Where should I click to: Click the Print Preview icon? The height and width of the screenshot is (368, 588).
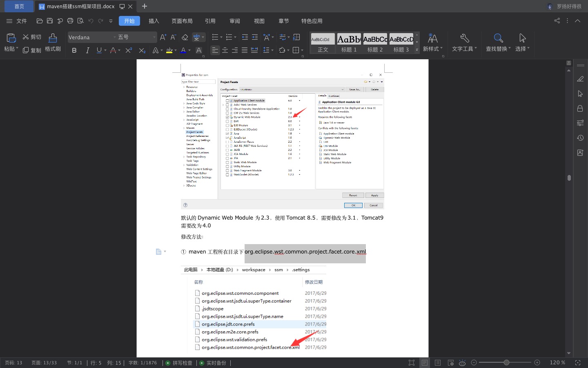tap(80, 21)
